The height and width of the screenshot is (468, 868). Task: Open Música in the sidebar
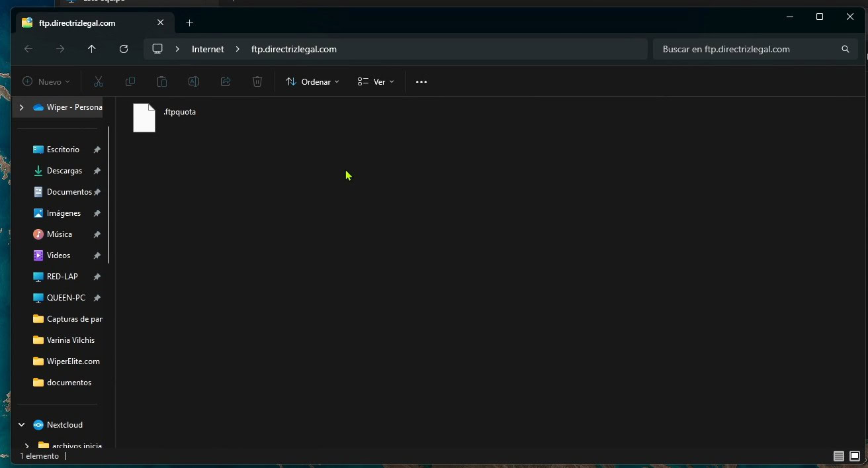[60, 234]
